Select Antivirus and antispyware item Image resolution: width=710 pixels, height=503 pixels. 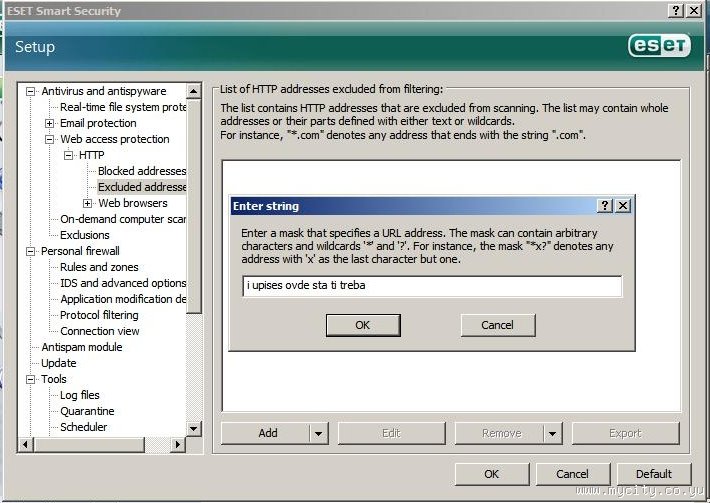pyautogui.click(x=104, y=91)
